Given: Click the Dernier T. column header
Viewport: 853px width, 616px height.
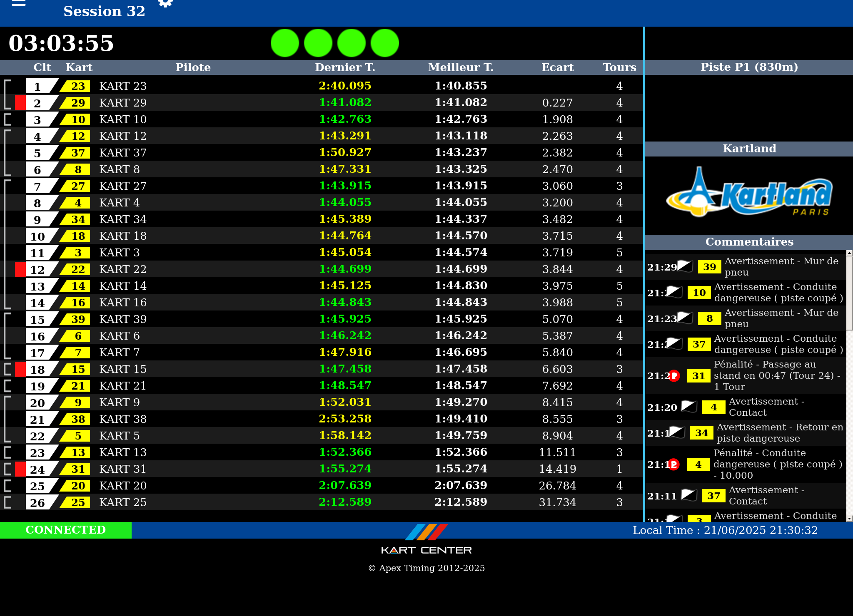Looking at the screenshot, I should (x=345, y=67).
